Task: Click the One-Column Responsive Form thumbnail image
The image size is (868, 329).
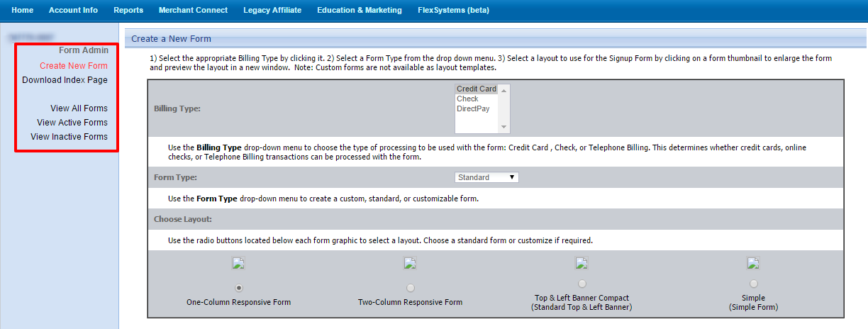Action: click(x=239, y=264)
